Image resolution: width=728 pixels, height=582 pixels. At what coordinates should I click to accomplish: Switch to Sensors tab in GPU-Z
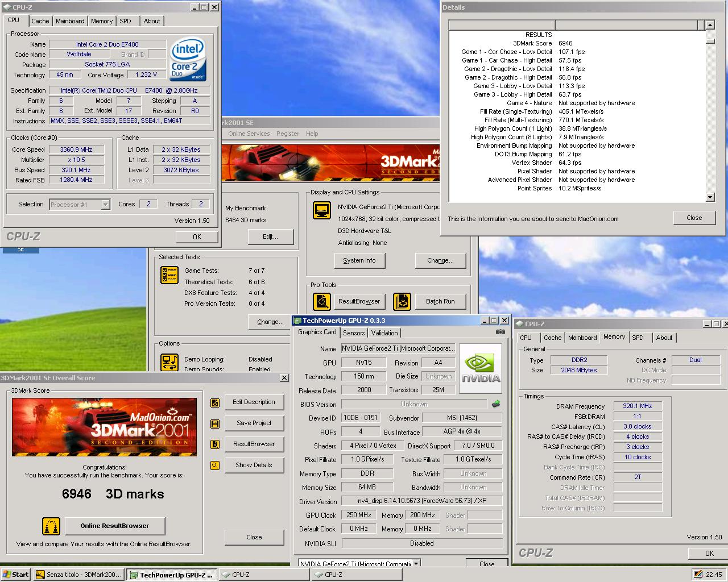(354, 333)
